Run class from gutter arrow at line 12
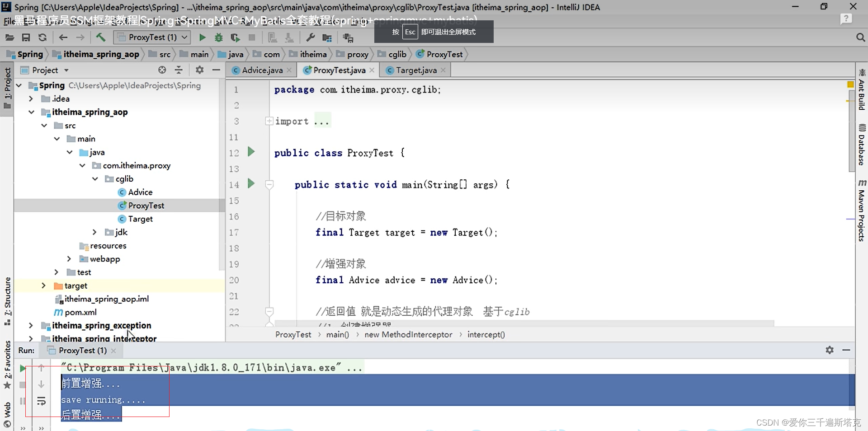868x431 pixels. [251, 152]
